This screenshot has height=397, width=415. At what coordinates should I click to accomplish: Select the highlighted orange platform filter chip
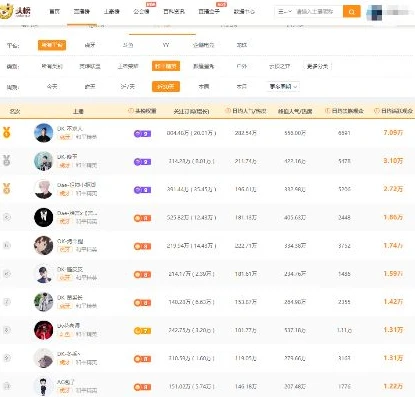(52, 45)
